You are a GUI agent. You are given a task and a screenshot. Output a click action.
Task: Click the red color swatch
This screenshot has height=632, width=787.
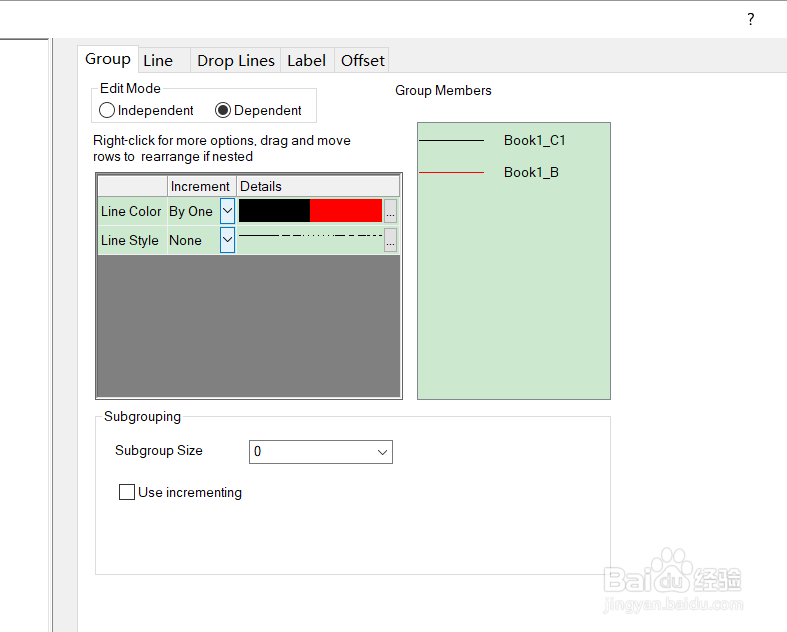[x=346, y=211]
